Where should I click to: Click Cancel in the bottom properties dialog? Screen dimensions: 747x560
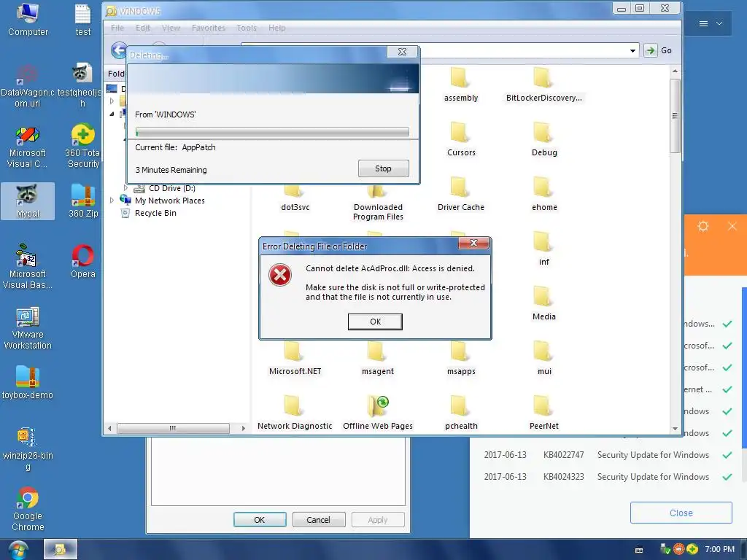coord(318,519)
